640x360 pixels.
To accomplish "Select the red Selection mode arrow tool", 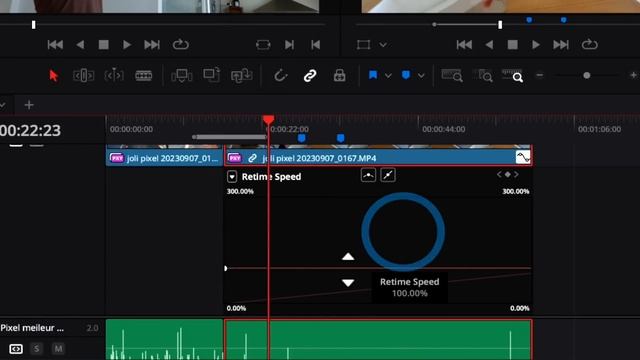I will (x=53, y=76).
